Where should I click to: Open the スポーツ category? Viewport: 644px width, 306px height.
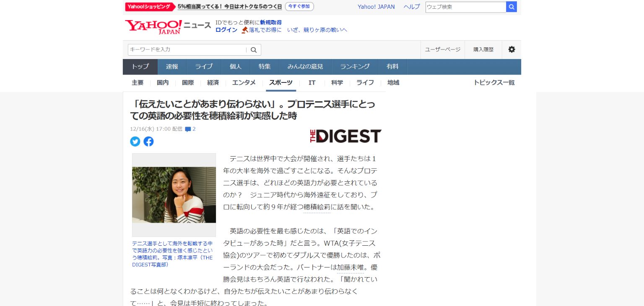(x=281, y=83)
